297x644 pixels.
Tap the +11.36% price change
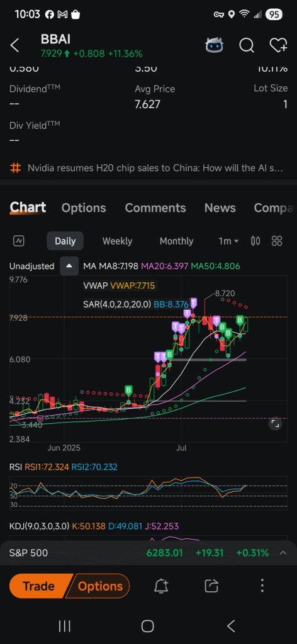(x=125, y=54)
